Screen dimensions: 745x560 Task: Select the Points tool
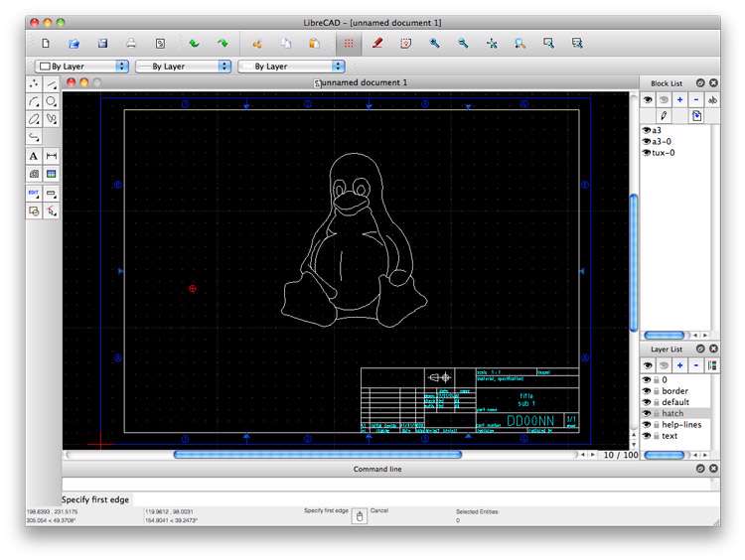coord(34,84)
